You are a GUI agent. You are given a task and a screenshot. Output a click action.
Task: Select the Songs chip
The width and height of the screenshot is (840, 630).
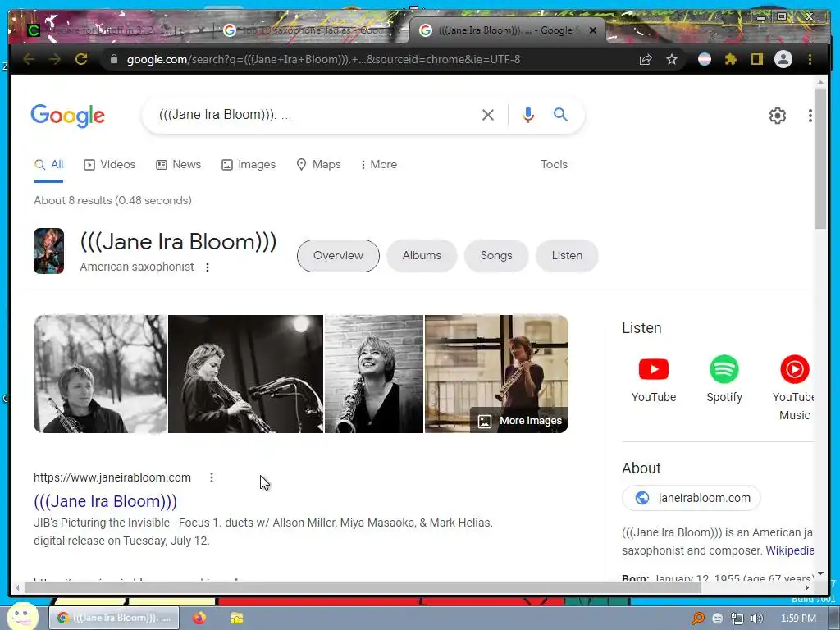[496, 256]
